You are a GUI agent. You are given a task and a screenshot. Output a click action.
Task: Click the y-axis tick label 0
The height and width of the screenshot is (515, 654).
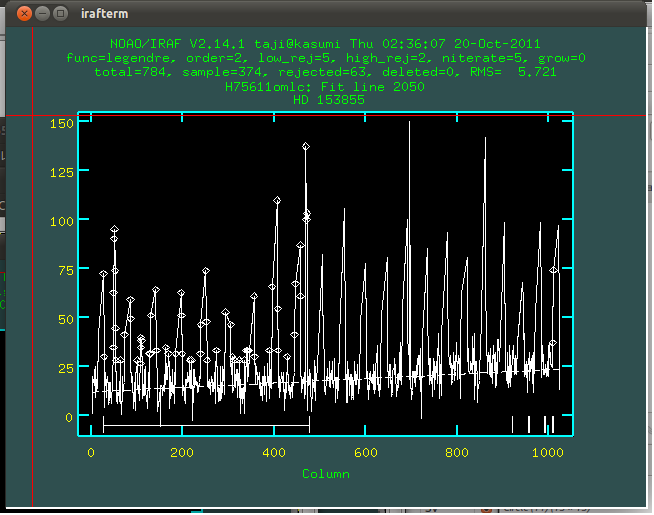coord(70,417)
